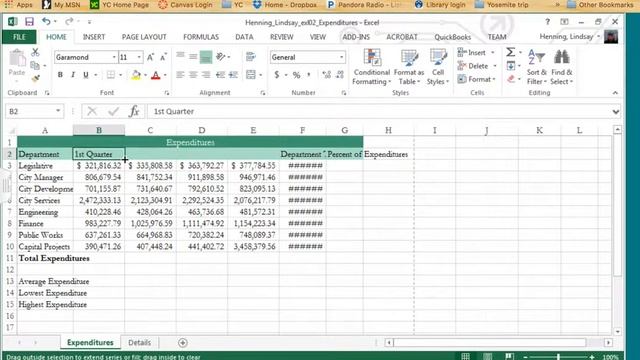This screenshot has width=640, height=360.
Task: Click the zoom slider in status bar
Action: (x=558, y=357)
